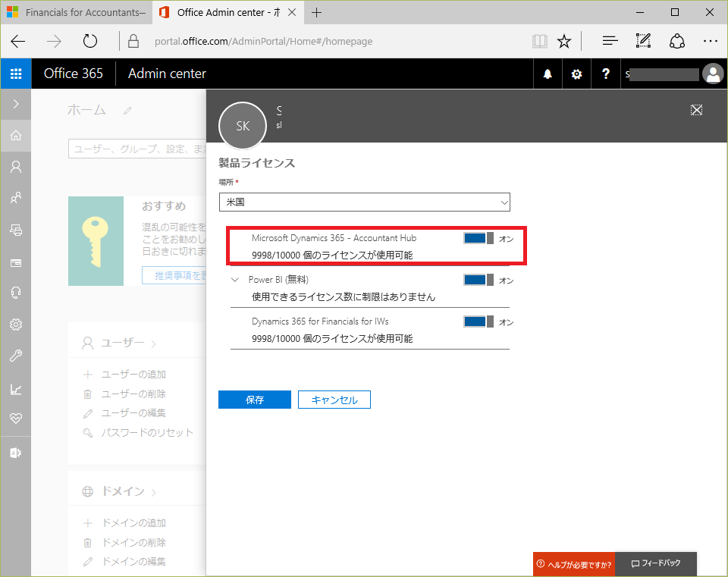Expand Power BI (無料) license details

[235, 280]
